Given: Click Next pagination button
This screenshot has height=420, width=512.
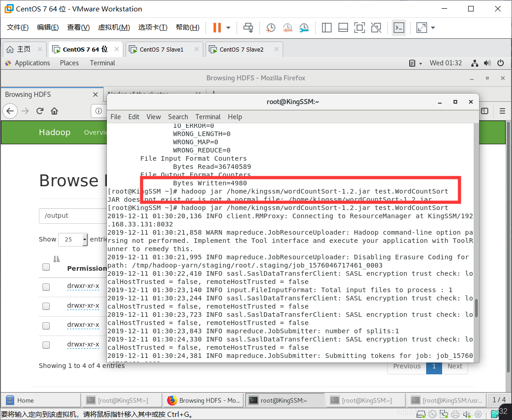Looking at the screenshot, I should [x=454, y=367].
